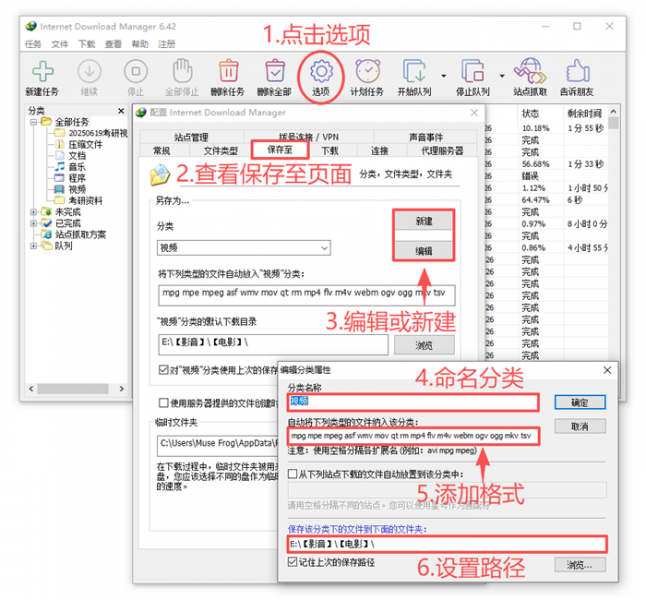
Task: Close the 分类 side panel
Action: pyautogui.click(x=121, y=111)
